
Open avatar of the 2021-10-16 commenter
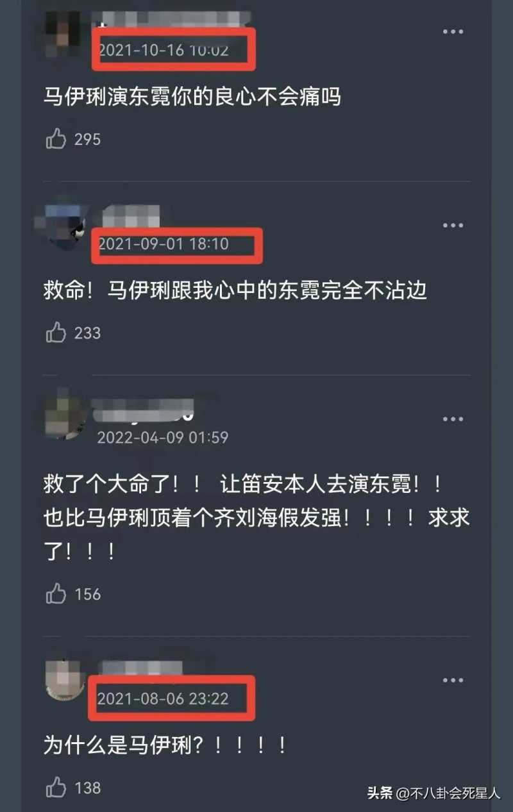click(x=63, y=31)
